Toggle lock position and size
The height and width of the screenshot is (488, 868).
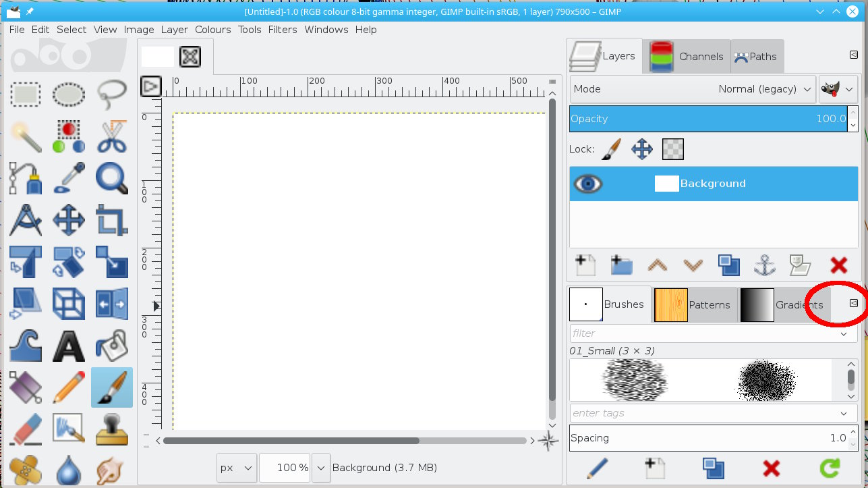click(642, 149)
